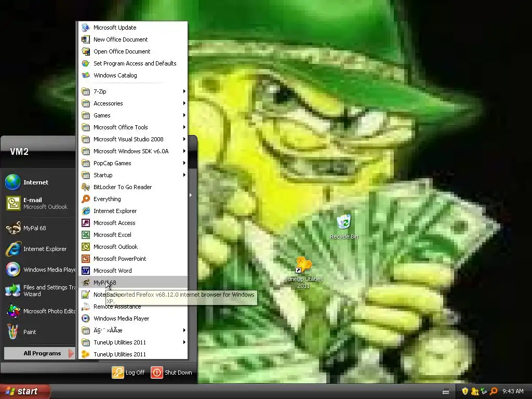532x399 pixels.
Task: Click the All Programs button
Action: 39,353
